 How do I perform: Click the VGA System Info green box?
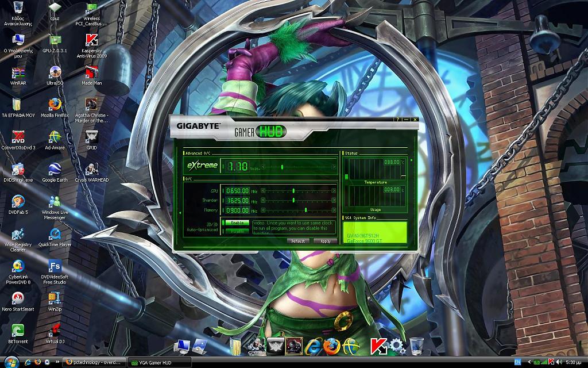point(374,232)
